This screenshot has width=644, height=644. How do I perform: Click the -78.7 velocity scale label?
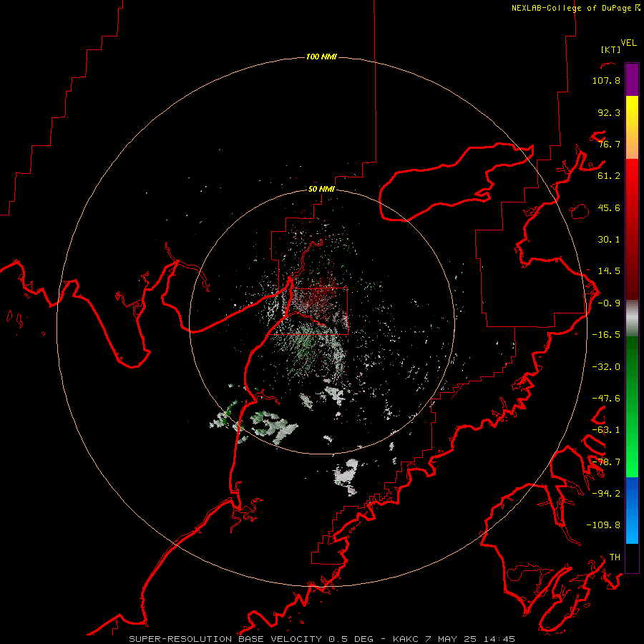606,462
